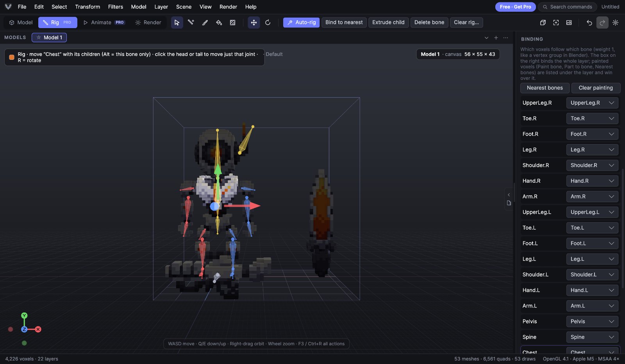Open the Pelvis bone dropdown
This screenshot has width=625, height=364.
tap(592, 321)
